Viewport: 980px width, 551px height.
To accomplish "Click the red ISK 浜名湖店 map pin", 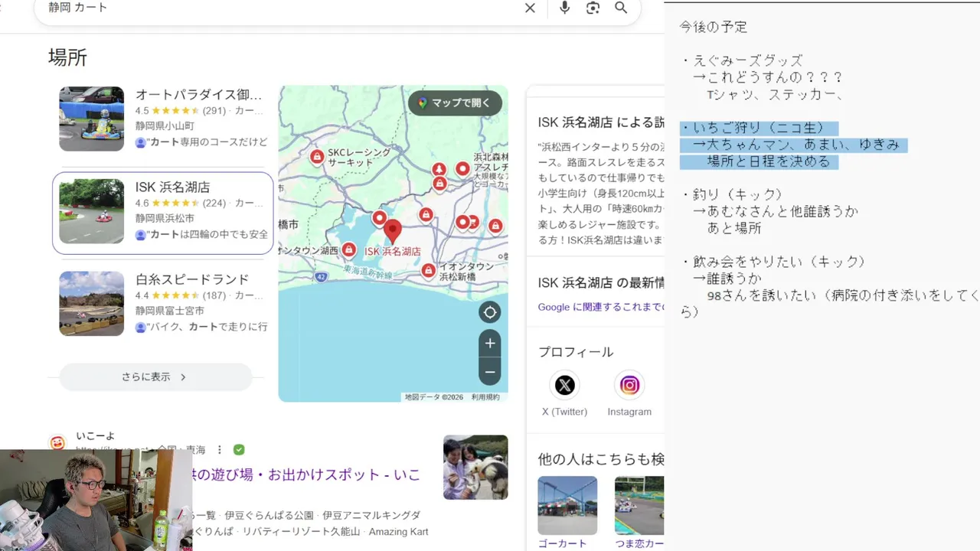I will [x=393, y=230].
